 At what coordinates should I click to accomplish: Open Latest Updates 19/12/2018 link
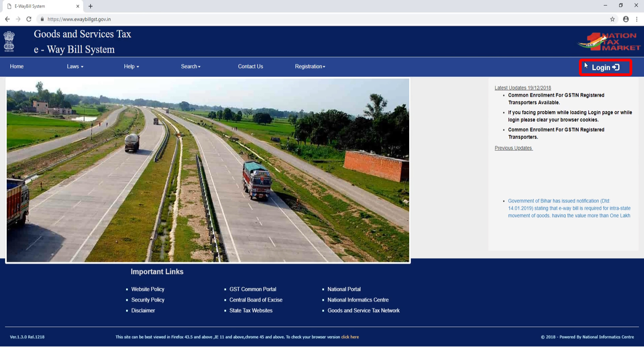(x=523, y=88)
